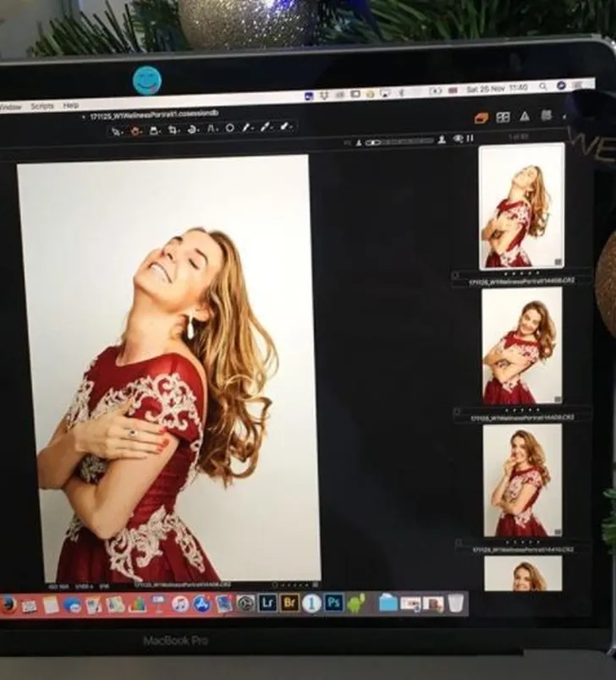Select the crop tool in cursor toolbar
This screenshot has width=616, height=680.
point(173,130)
